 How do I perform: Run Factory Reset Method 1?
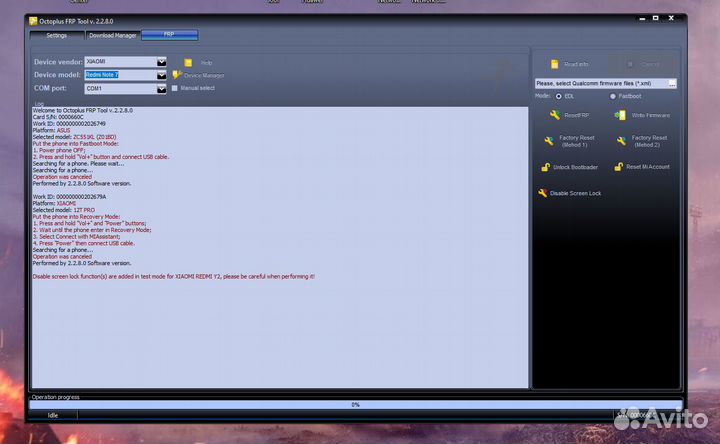pos(570,141)
